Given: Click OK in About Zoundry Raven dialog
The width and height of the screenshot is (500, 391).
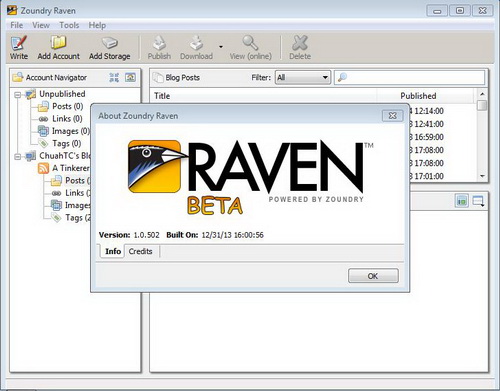Looking at the screenshot, I should pyautogui.click(x=373, y=276).
